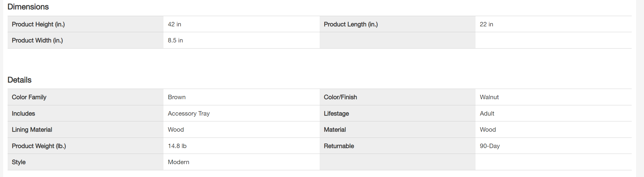Viewport: 644px width, 177px height.
Task: Click the 42 in height value
Action: point(174,24)
